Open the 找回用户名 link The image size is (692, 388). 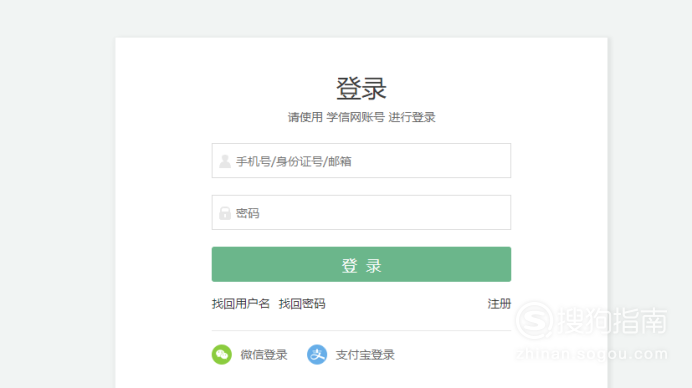pos(241,304)
